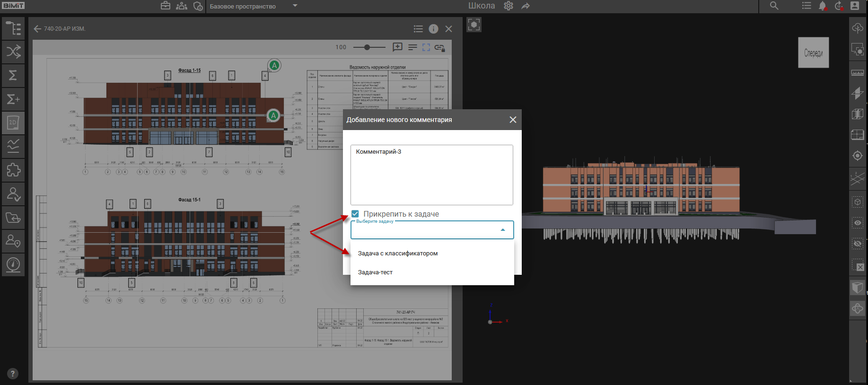This screenshot has width=868, height=385.
Task: Click the add comment icon in drawing toolbar
Action: 397,47
